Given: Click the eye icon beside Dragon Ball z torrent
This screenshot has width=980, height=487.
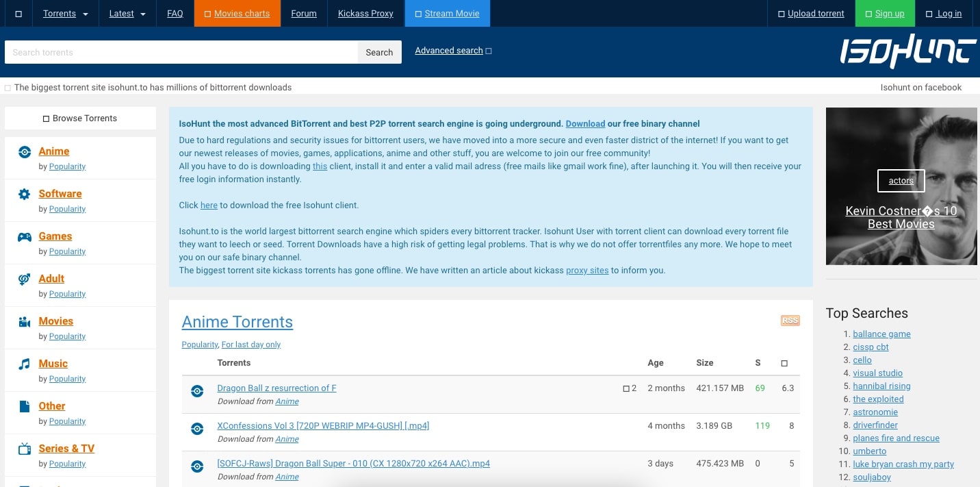Looking at the screenshot, I should pyautogui.click(x=197, y=391).
